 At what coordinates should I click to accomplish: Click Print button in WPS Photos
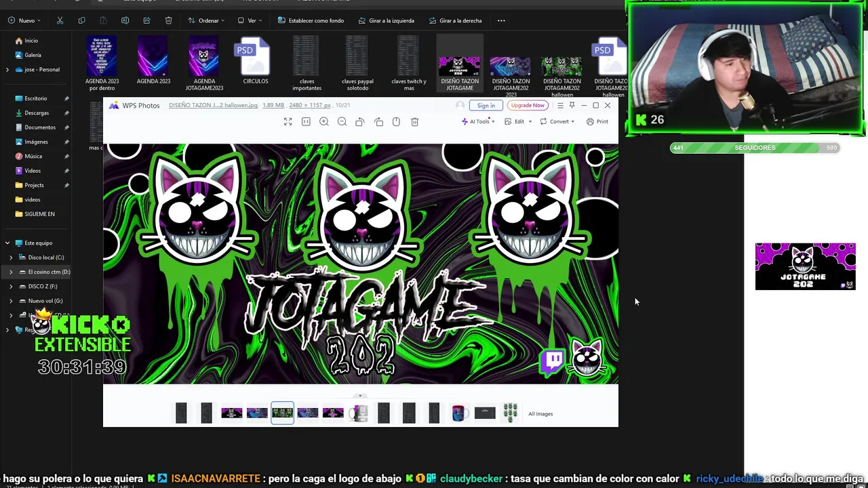[x=597, y=121]
